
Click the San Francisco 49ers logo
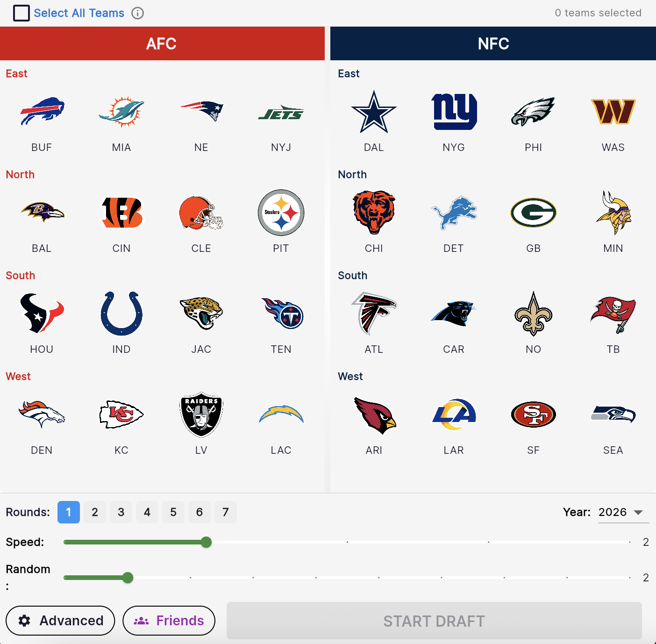(x=534, y=415)
